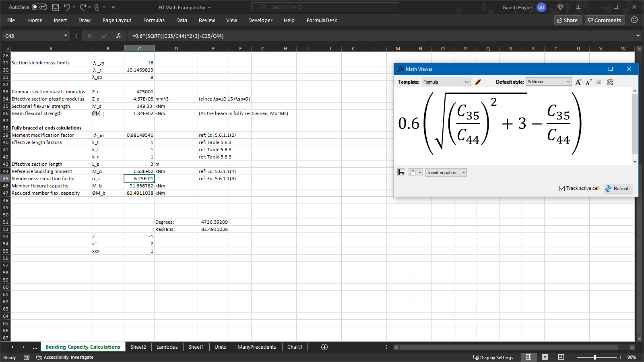Open the Template dropdown showing Formula

coord(446,82)
